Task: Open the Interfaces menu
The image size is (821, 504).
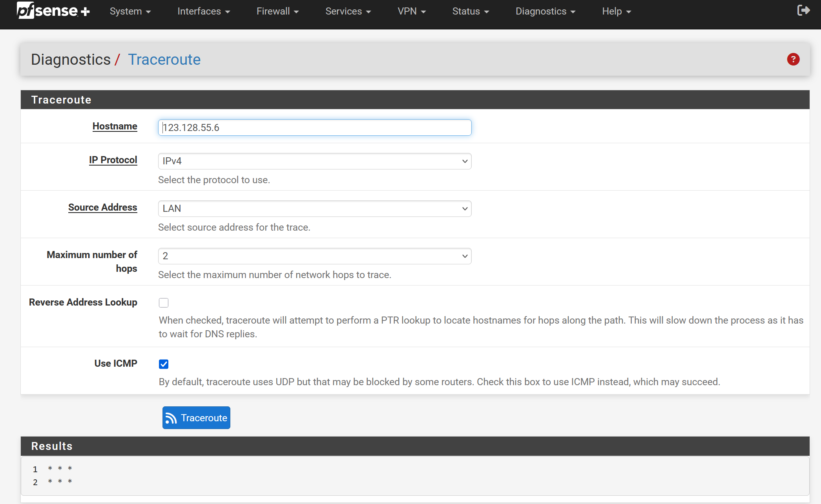Action: (x=203, y=11)
